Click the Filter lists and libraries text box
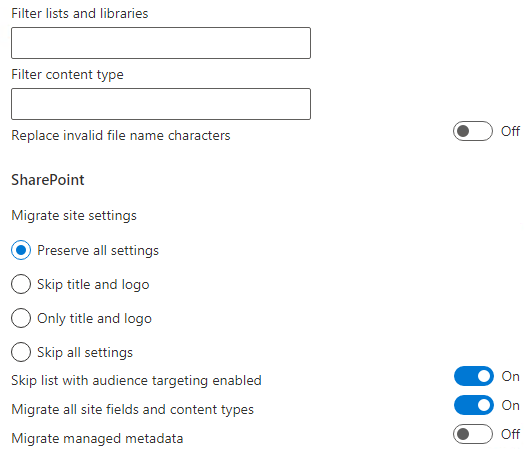The width and height of the screenshot is (527, 449). coord(161,43)
